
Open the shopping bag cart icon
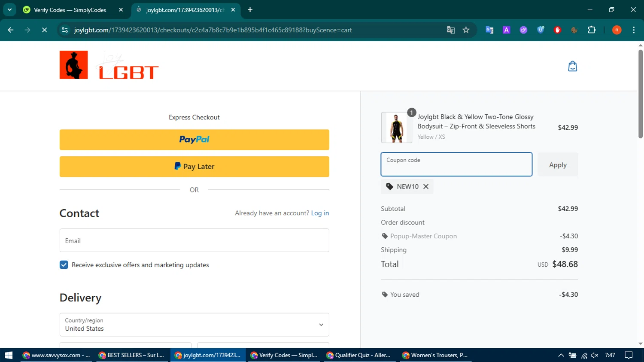click(x=572, y=66)
